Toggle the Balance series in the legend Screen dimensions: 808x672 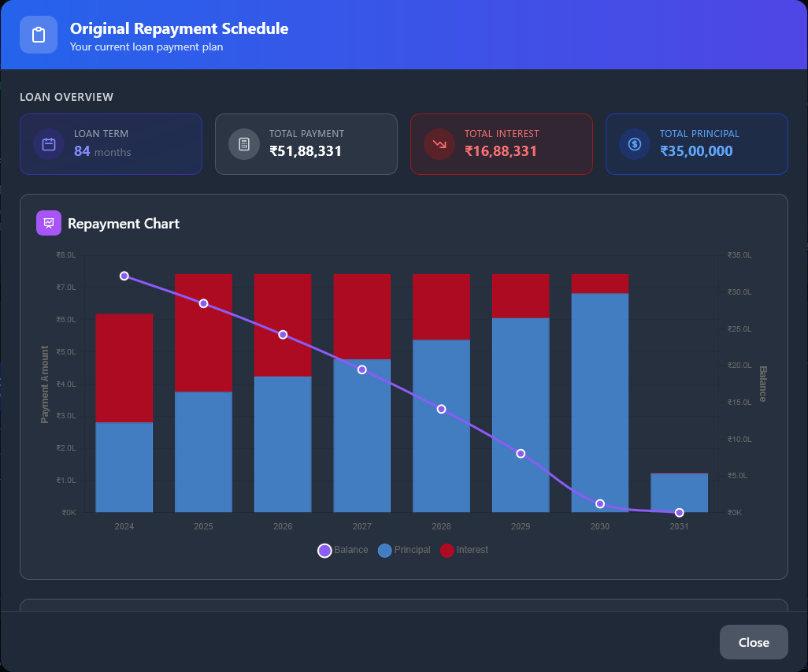click(343, 550)
